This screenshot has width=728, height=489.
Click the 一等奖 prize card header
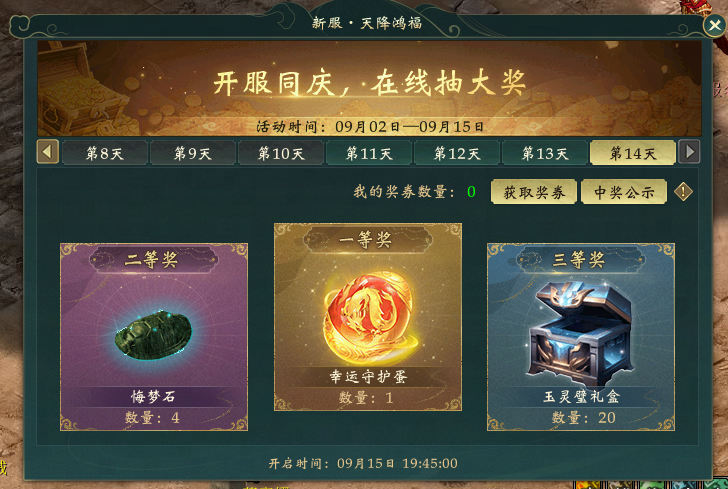(368, 240)
